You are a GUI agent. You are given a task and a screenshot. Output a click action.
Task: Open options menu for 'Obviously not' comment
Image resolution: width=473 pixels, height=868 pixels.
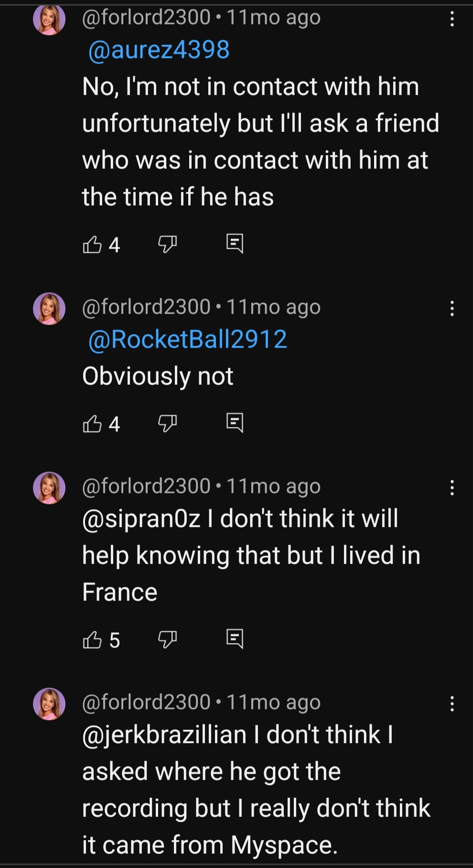pyautogui.click(x=452, y=308)
